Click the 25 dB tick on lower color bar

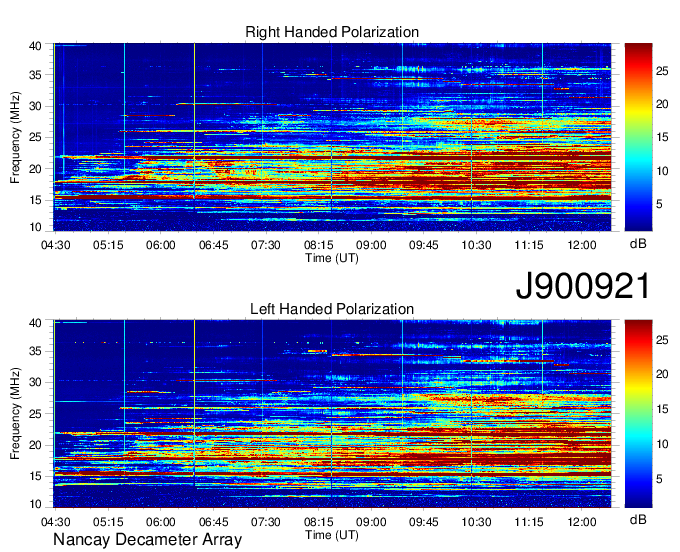[x=662, y=340]
